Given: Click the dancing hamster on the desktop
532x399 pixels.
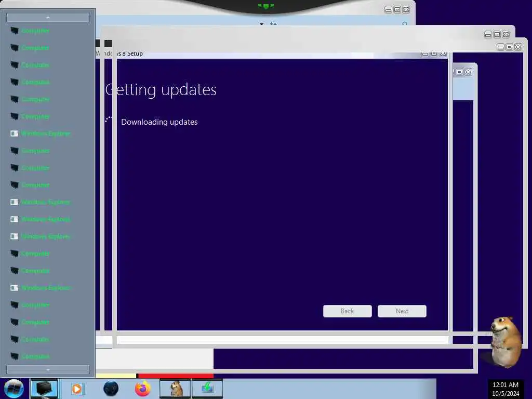Looking at the screenshot, I should 506,342.
